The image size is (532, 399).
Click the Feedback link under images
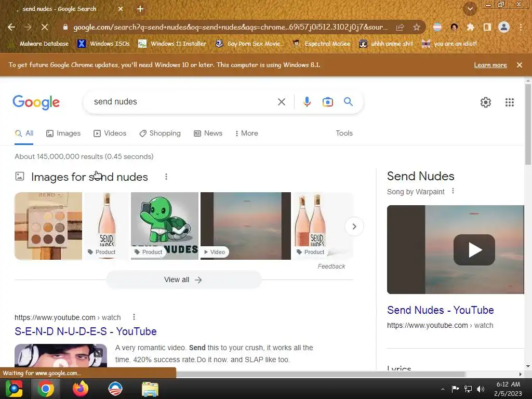331,267
